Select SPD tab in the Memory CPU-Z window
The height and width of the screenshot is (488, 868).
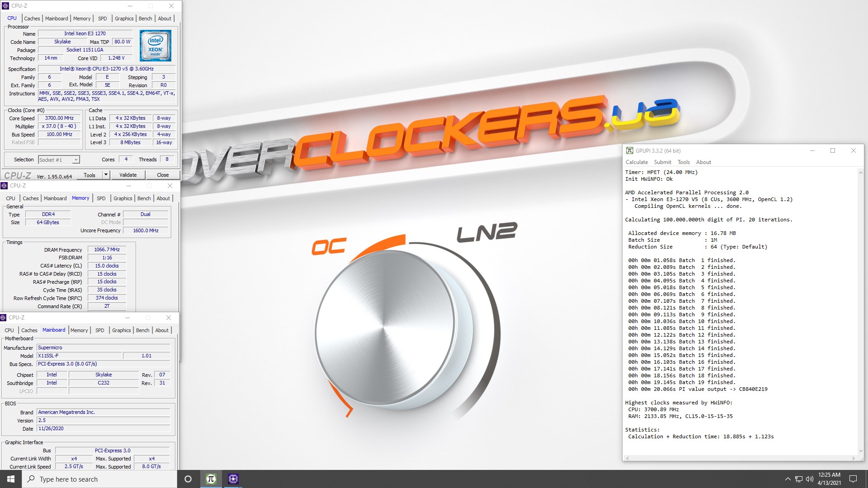click(101, 198)
